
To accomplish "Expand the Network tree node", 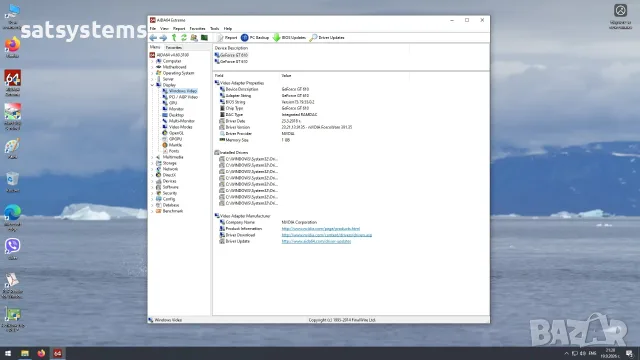I will tap(153, 169).
